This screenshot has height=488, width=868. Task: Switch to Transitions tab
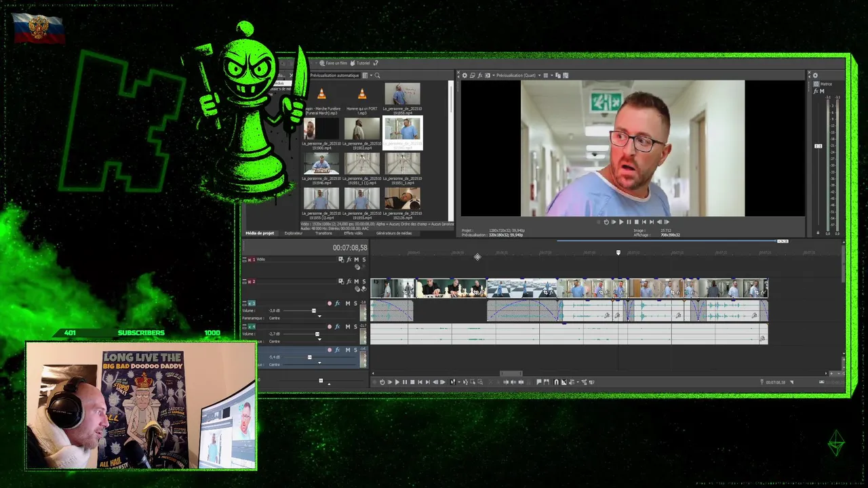coord(324,233)
